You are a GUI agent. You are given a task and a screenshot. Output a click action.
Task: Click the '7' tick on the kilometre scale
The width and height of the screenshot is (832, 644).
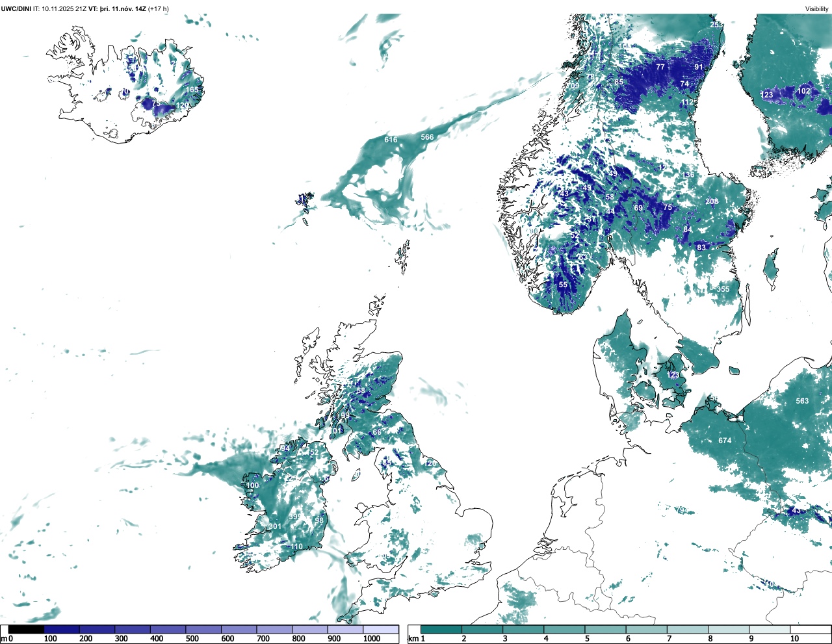point(669,639)
